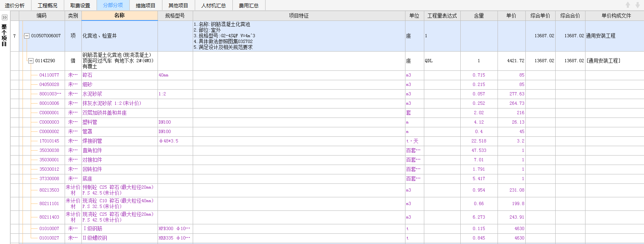Click the 40mm specification cell
Viewport: 644px width, 244px height.
coord(175,75)
